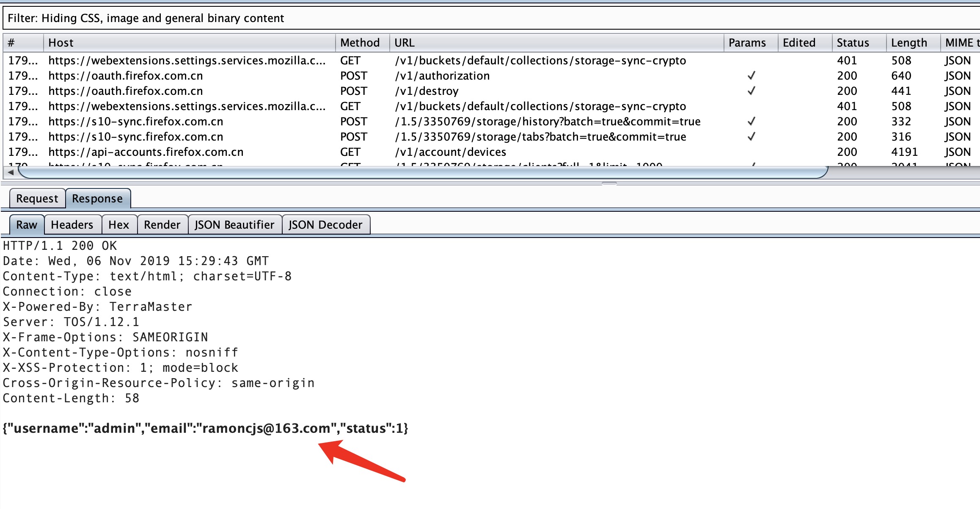Screen dimensions: 980x509
Task: Select the /v1/account/devices request row
Action: 491,152
